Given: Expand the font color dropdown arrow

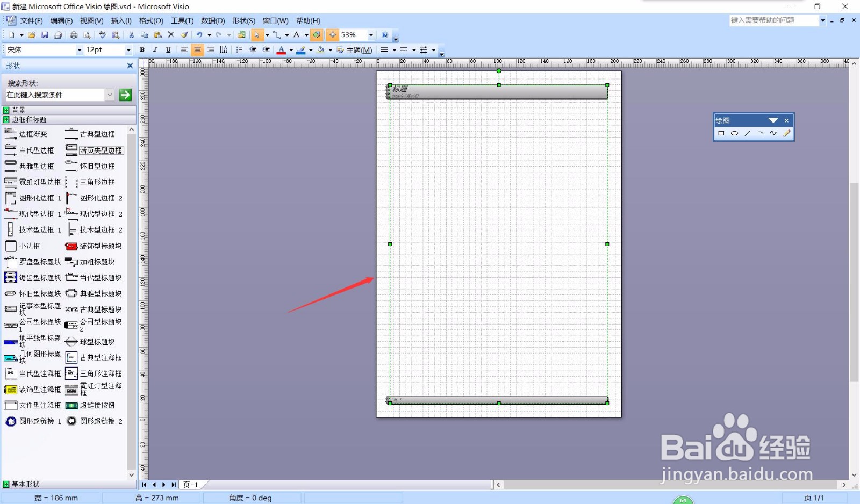Looking at the screenshot, I should coord(291,50).
